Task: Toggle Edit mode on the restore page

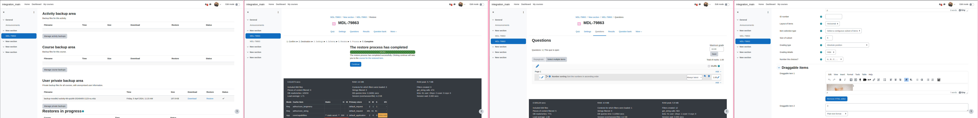Action: 482,5
